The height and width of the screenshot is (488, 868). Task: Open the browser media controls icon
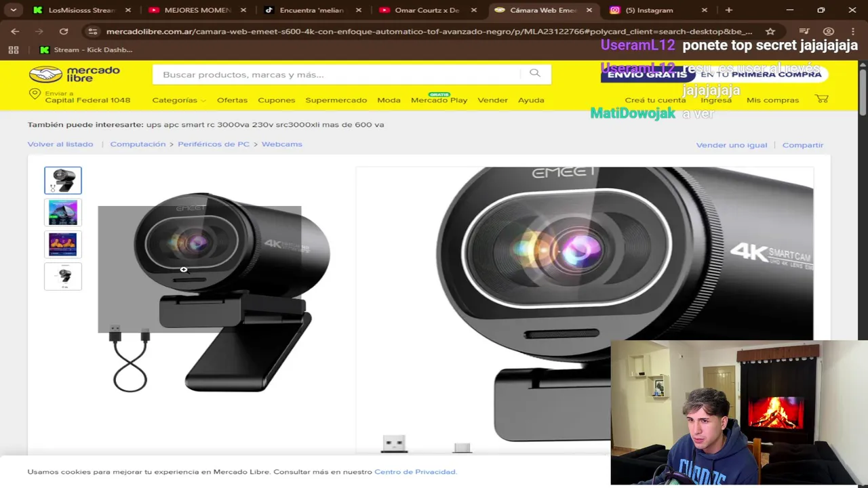tap(804, 31)
